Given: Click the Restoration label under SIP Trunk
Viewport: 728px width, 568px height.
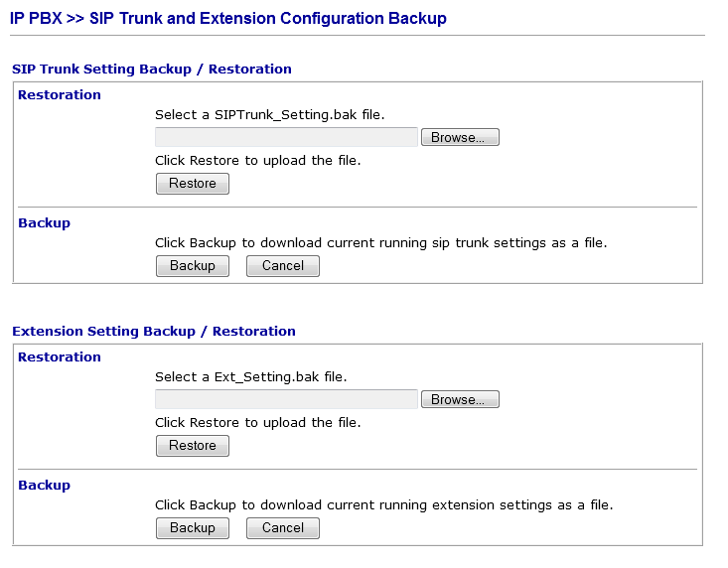Looking at the screenshot, I should (60, 95).
